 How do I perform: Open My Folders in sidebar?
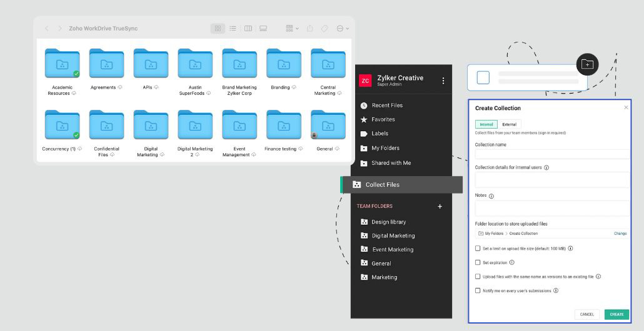pos(380,148)
